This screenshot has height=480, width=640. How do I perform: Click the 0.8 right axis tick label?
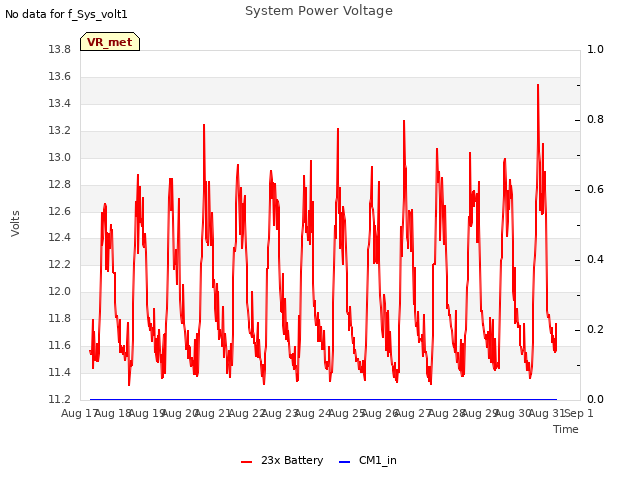coord(596,119)
